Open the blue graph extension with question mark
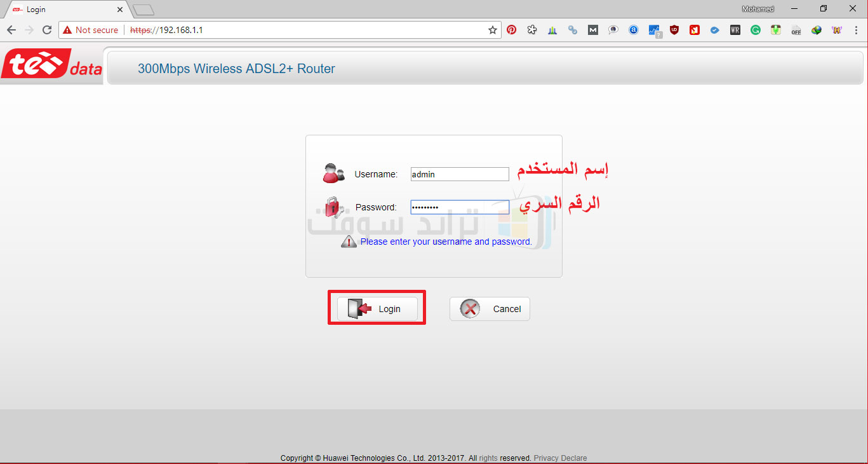Image resolution: width=868 pixels, height=464 pixels. point(655,31)
